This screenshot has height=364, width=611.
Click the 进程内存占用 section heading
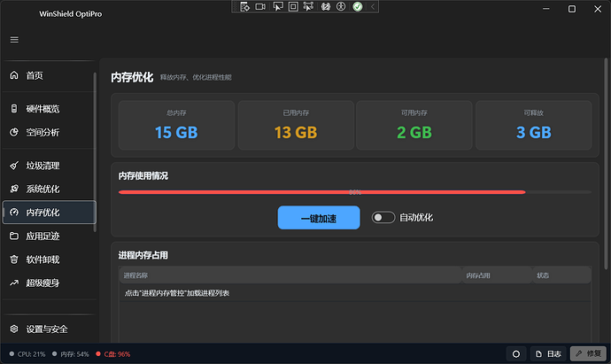[143, 255]
